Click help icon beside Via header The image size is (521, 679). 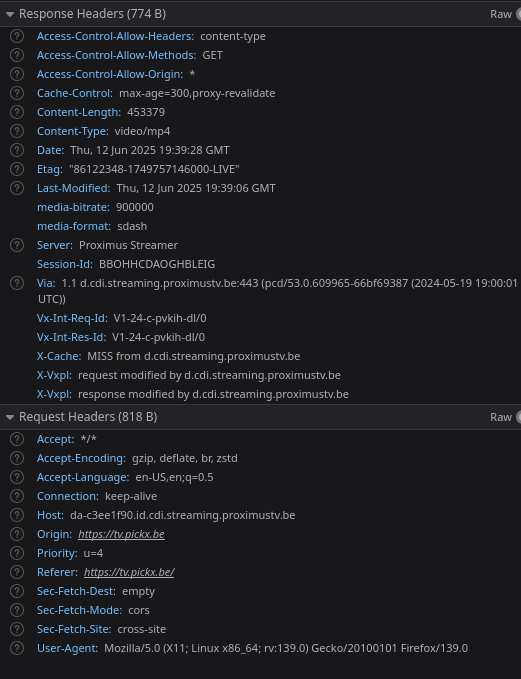(17, 283)
